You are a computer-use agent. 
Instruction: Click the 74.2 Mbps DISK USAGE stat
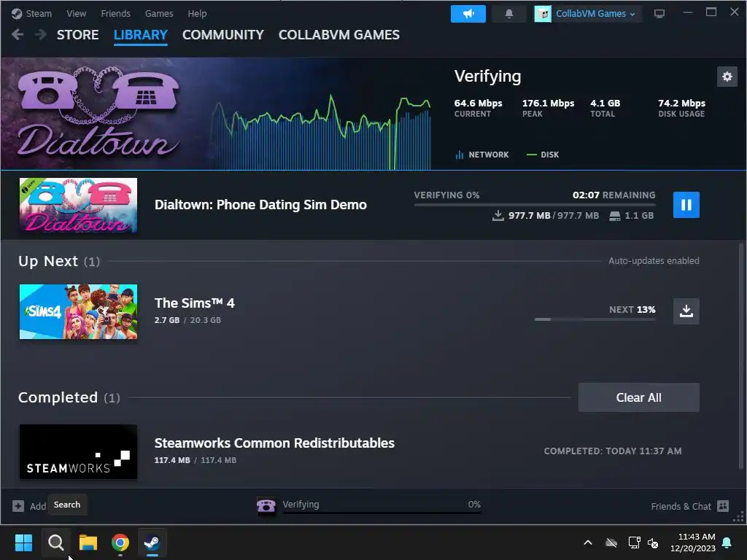click(x=681, y=108)
